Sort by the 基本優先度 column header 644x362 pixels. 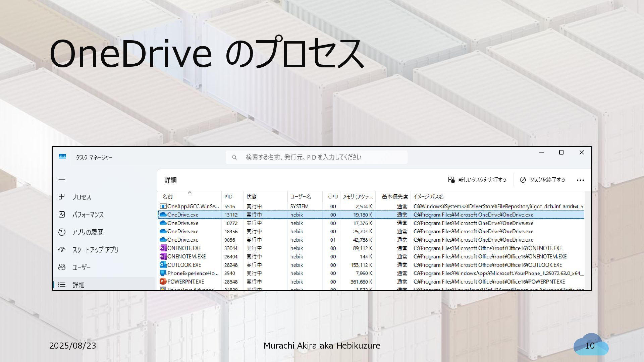point(393,196)
